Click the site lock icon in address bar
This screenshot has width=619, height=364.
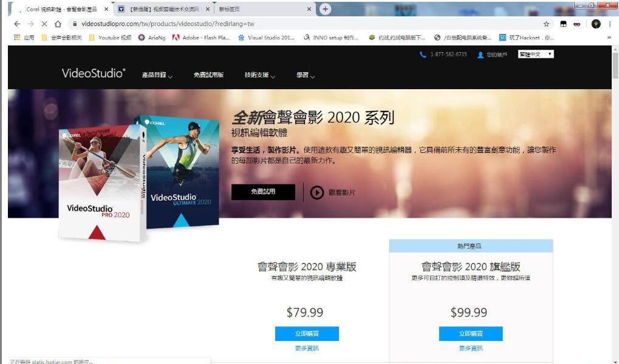click(75, 24)
